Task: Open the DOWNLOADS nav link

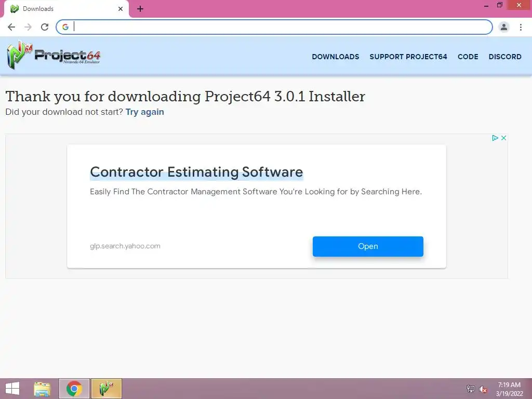Action: [335, 57]
